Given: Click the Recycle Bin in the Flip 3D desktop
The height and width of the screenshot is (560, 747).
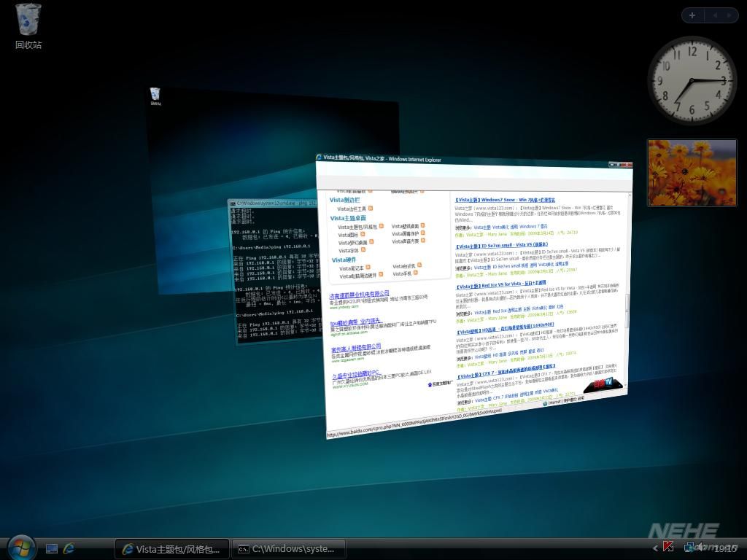Looking at the screenshot, I should 155,96.
